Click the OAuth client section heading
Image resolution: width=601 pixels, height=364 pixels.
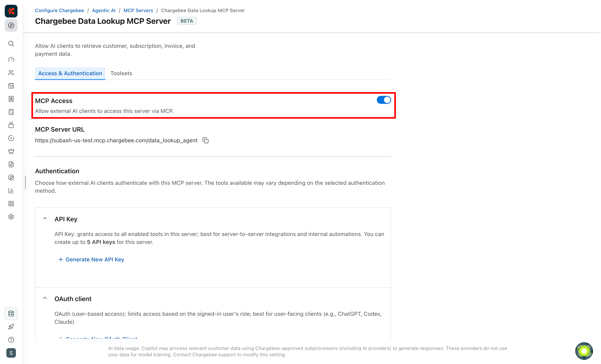pyautogui.click(x=73, y=299)
